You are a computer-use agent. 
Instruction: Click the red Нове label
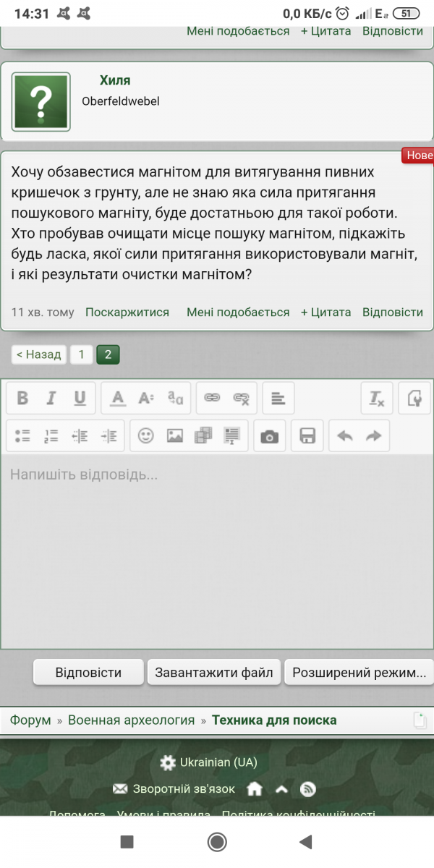point(418,156)
